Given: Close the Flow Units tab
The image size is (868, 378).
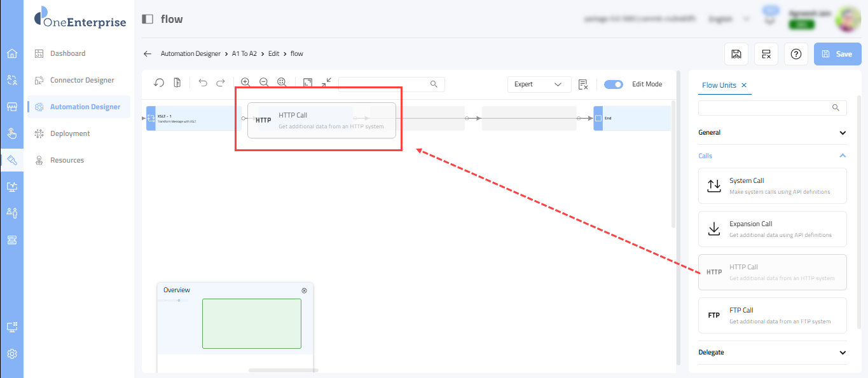Looking at the screenshot, I should [744, 85].
